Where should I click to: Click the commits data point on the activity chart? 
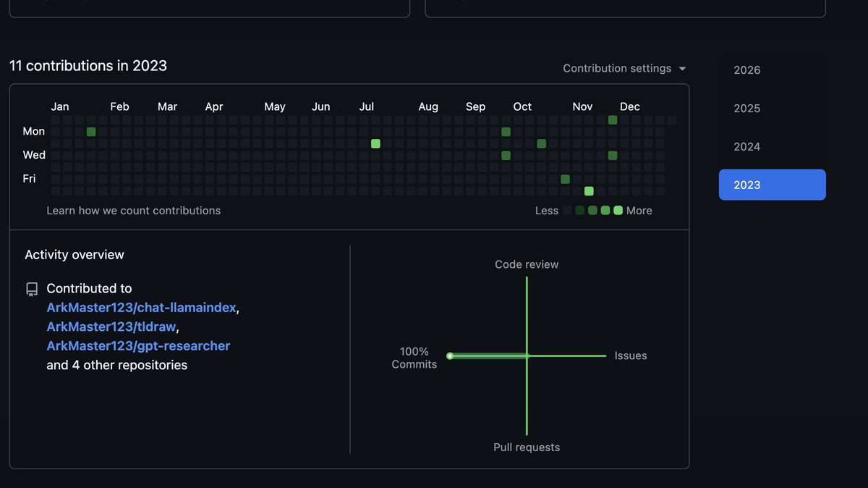click(450, 356)
